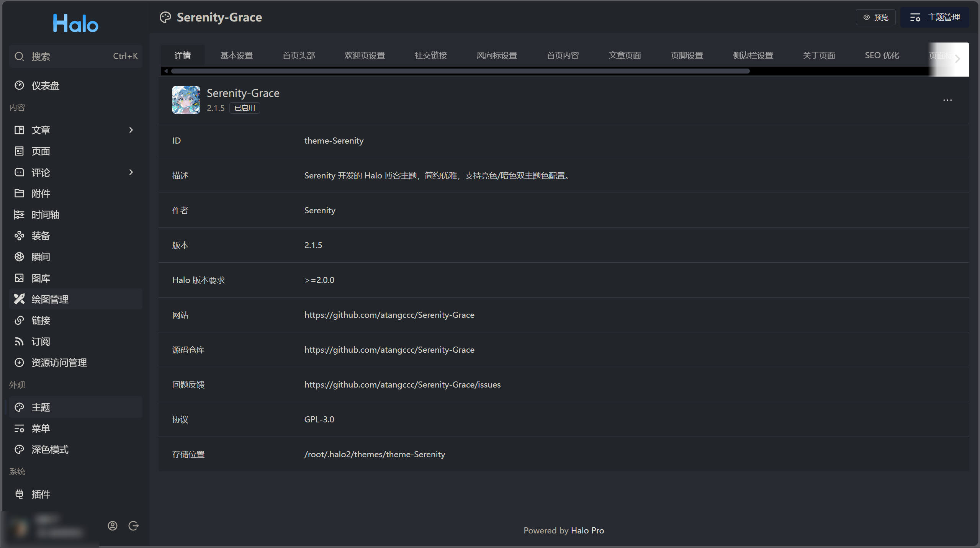The width and height of the screenshot is (980, 548).
Task: Open the dashboard gauge icon
Action: (19, 85)
